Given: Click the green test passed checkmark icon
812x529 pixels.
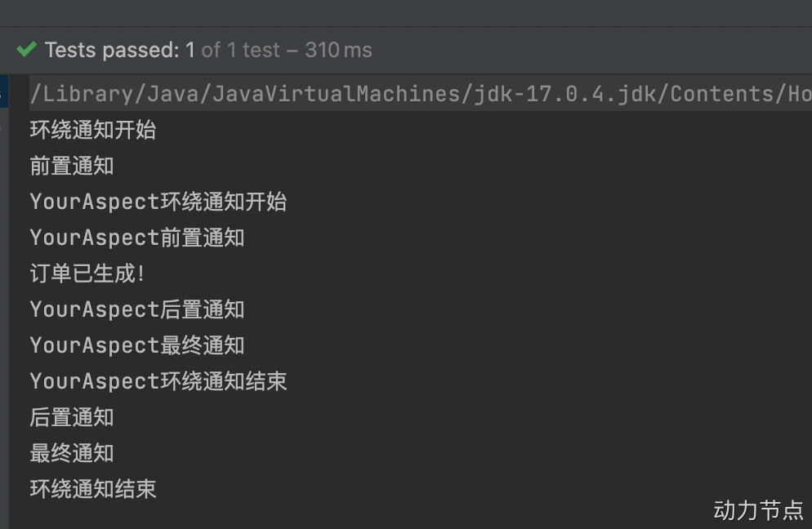Looking at the screenshot, I should (25, 49).
